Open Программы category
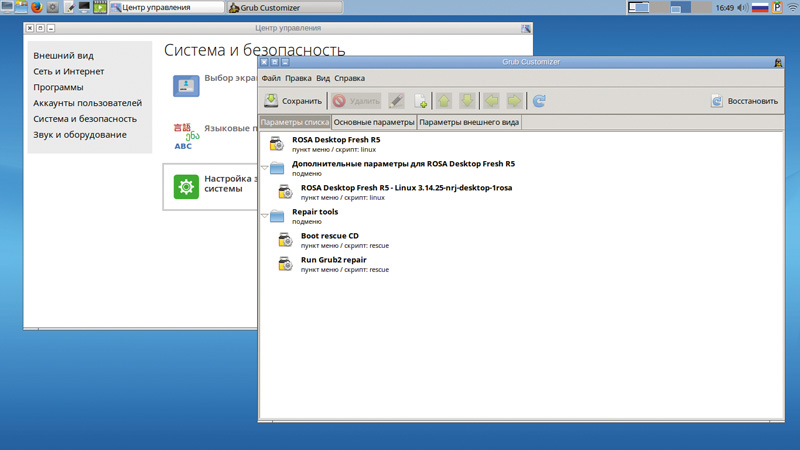The width and height of the screenshot is (800, 450). (58, 87)
